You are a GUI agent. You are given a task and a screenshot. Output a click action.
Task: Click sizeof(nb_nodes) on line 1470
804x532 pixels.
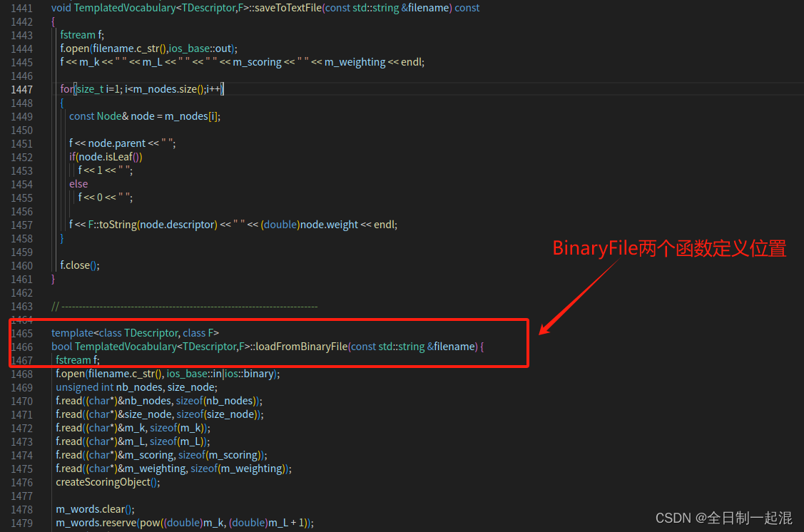(x=217, y=401)
